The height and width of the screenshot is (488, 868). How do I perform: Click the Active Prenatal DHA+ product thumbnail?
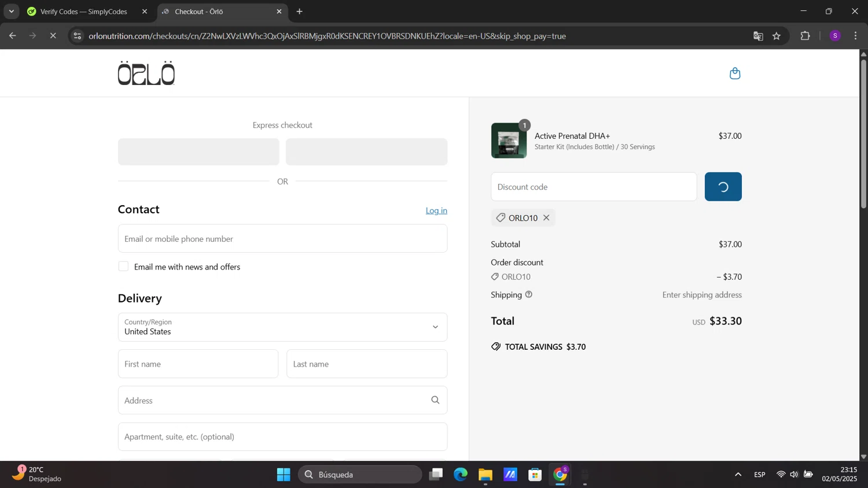point(509,141)
